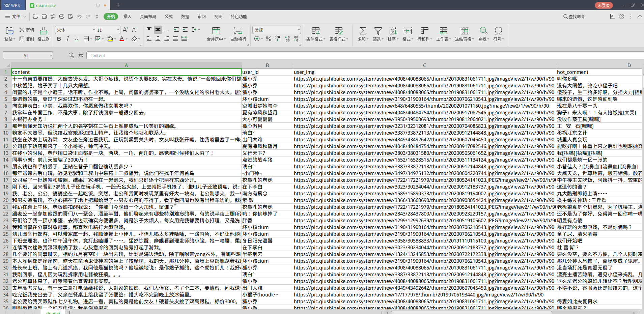Undo the last action
Screen dimensions: 644x314
(79, 17)
